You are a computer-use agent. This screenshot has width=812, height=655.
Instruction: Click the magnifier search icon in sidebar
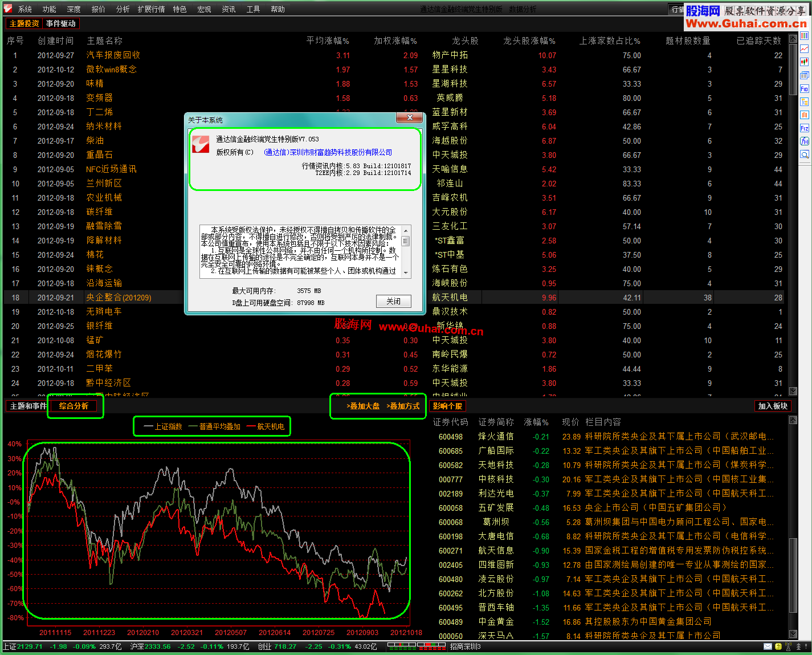point(804,154)
